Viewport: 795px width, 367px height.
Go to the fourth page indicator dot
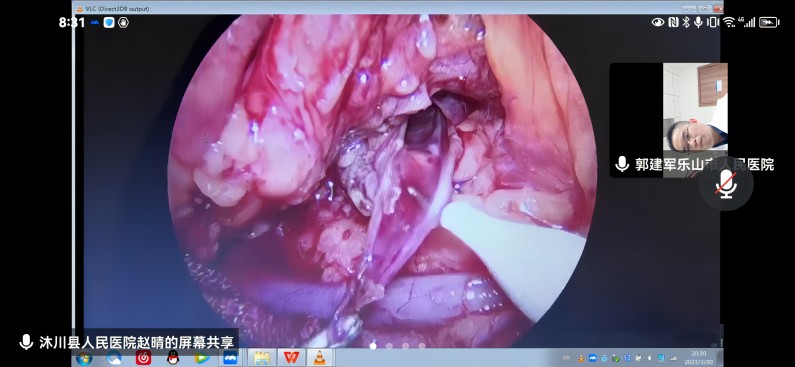point(422,346)
